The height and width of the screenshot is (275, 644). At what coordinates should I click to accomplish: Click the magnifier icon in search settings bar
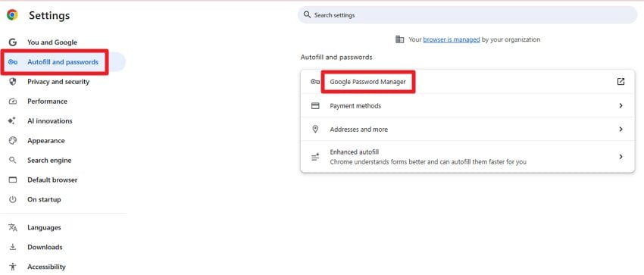pyautogui.click(x=307, y=15)
